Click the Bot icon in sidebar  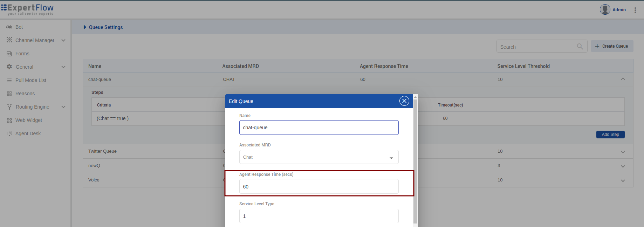pyautogui.click(x=9, y=27)
